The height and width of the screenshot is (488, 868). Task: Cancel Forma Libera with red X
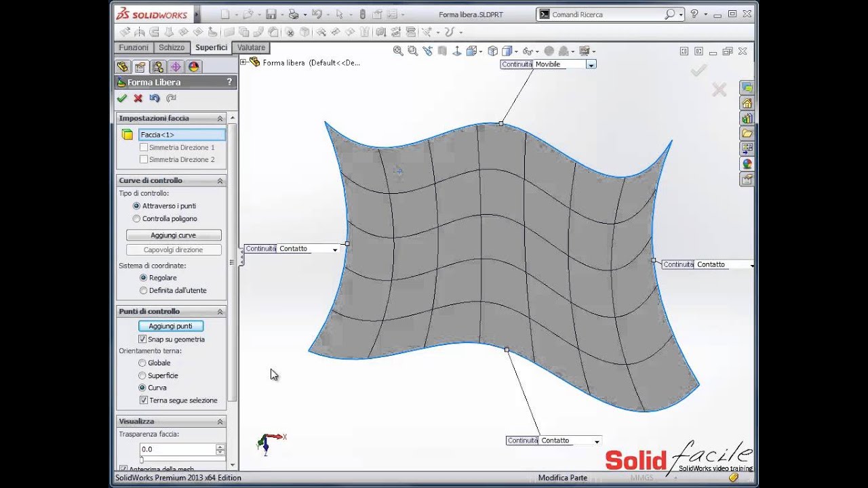tap(138, 98)
